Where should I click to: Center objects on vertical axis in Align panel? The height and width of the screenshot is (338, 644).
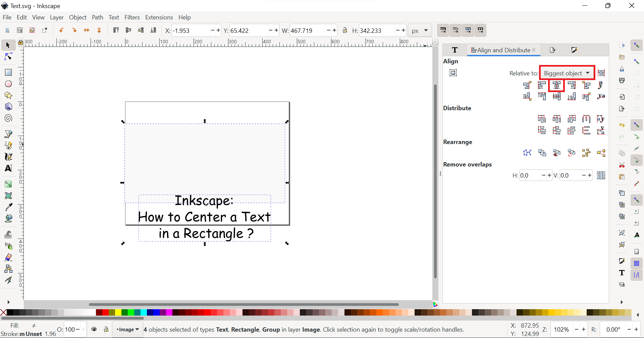(556, 85)
